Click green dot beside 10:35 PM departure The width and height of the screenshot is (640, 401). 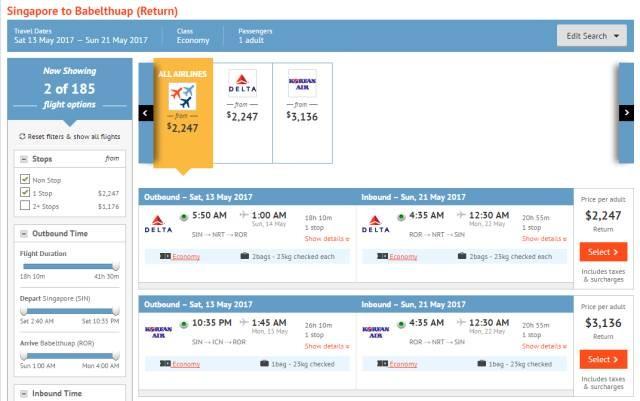(184, 325)
